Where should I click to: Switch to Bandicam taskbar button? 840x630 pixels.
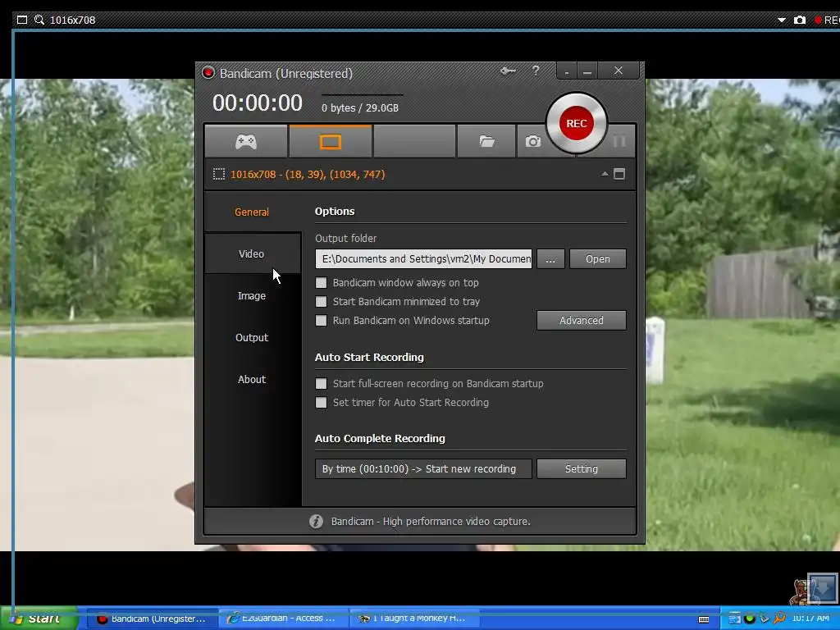[152, 619]
